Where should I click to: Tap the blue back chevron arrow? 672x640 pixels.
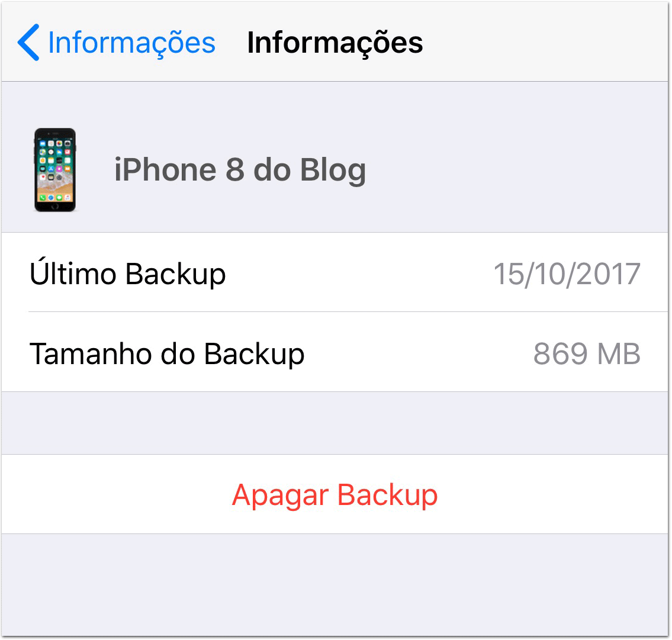point(28,43)
